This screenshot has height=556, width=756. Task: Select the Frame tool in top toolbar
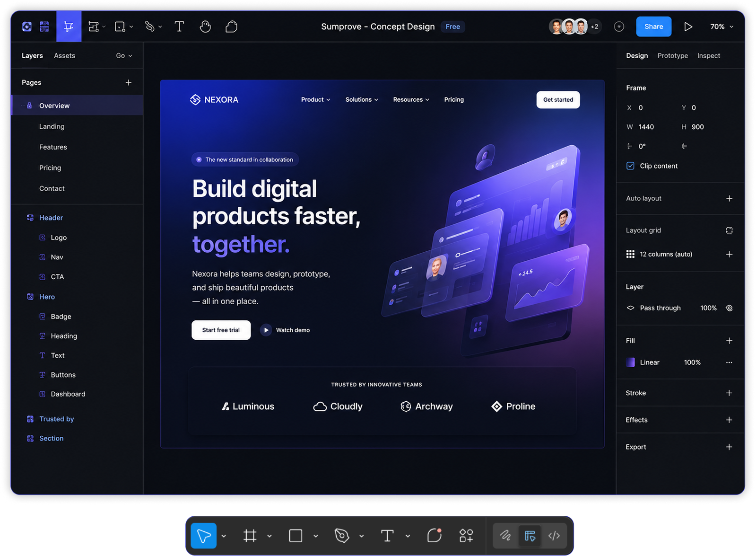[x=94, y=26]
